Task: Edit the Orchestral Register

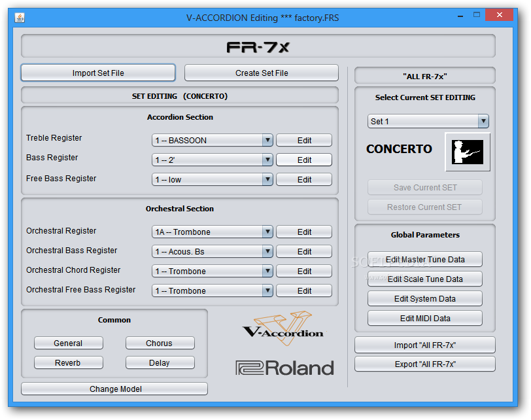Action: coord(304,232)
